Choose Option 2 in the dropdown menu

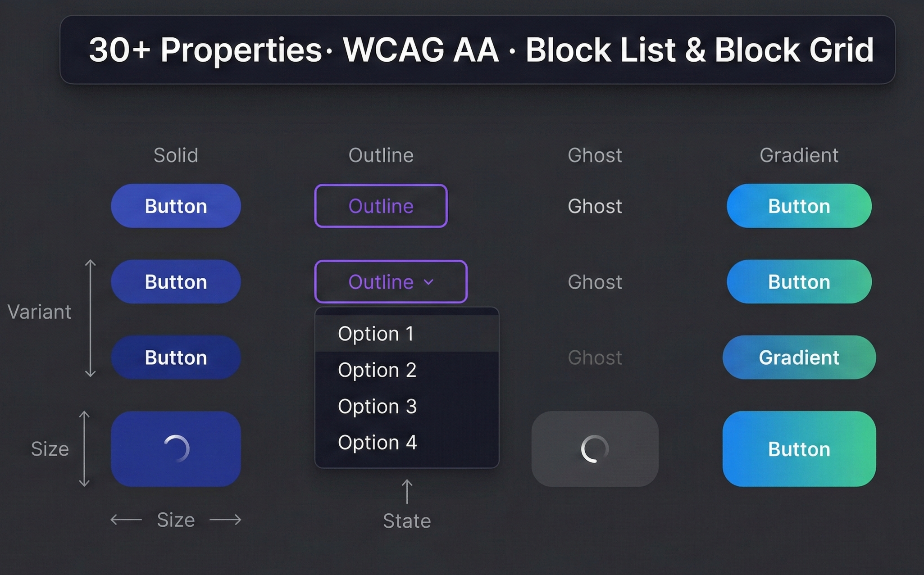point(377,370)
